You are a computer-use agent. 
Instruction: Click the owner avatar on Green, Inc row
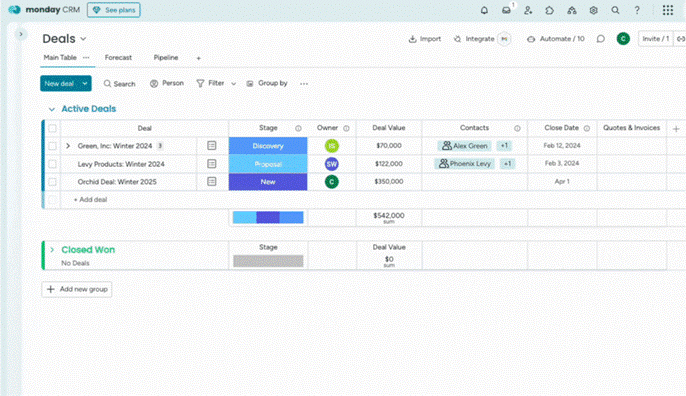tap(332, 146)
